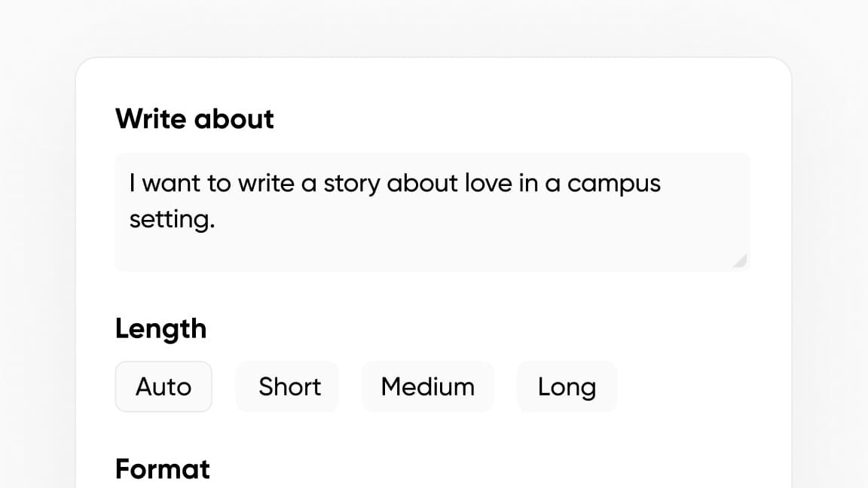This screenshot has width=868, height=488.
Task: Select the Auto length option
Action: pos(164,387)
